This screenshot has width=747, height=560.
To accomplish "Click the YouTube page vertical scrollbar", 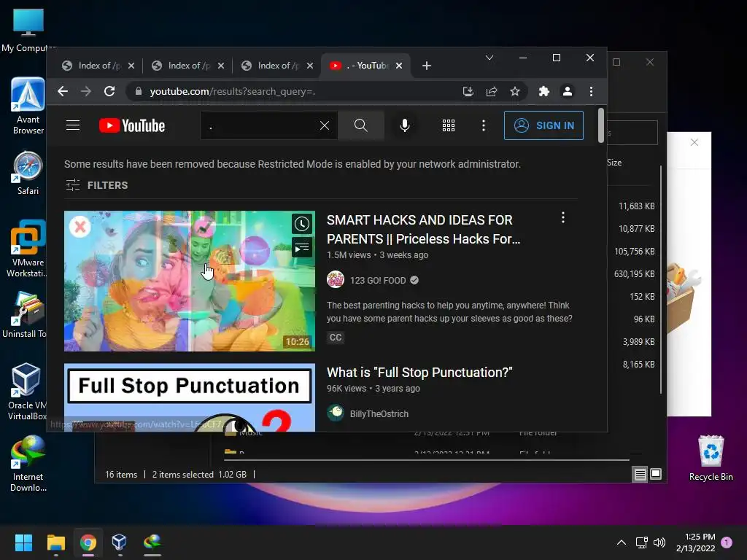I will [601, 125].
